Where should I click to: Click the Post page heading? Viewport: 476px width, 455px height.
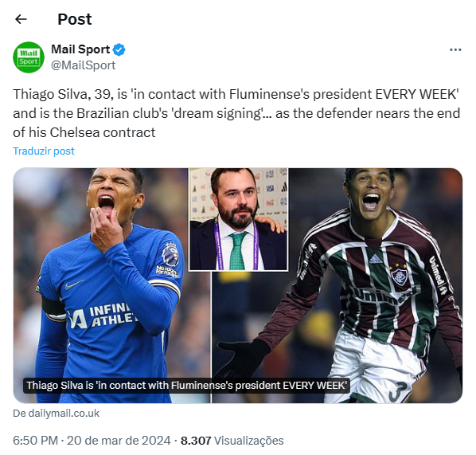[75, 19]
